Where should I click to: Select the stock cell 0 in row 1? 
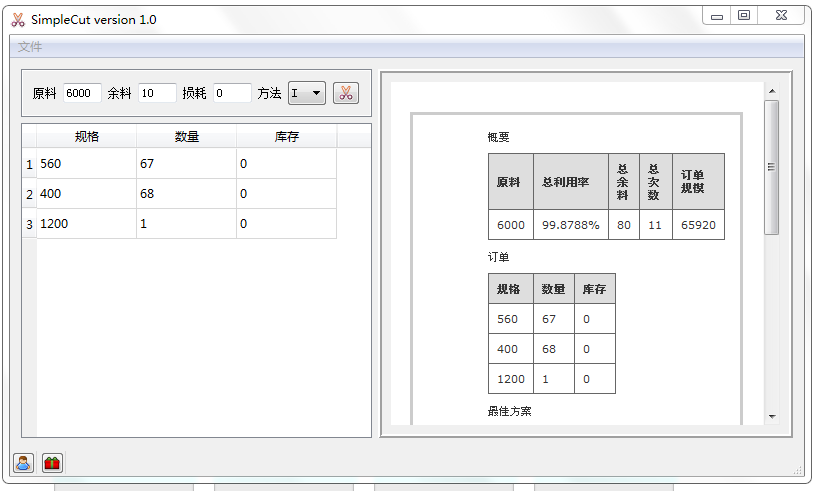pyautogui.click(x=287, y=164)
